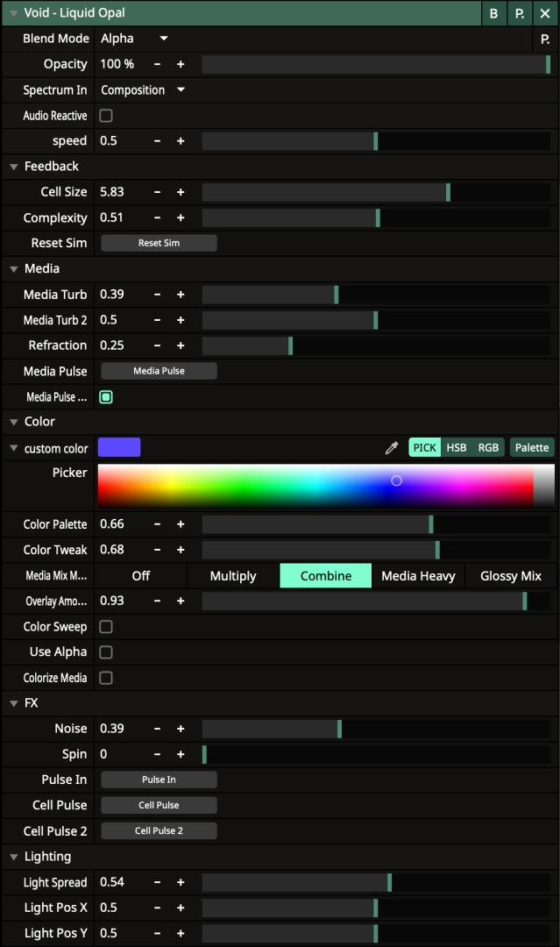
Task: Collapse the Lighting section
Action: (x=13, y=857)
